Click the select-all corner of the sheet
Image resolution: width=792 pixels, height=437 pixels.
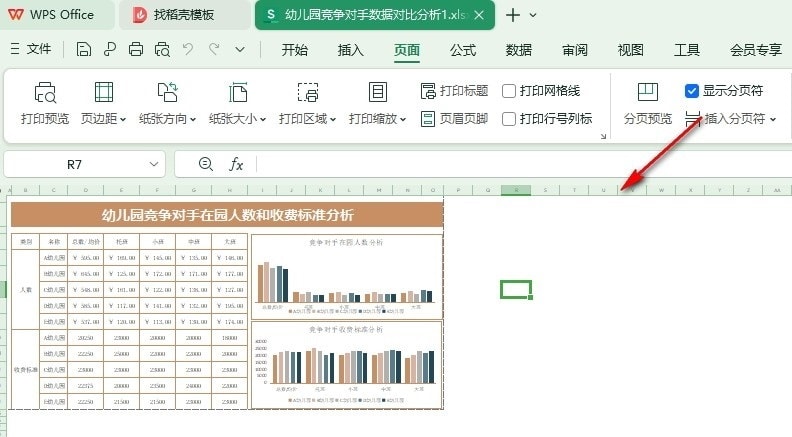click(4, 190)
